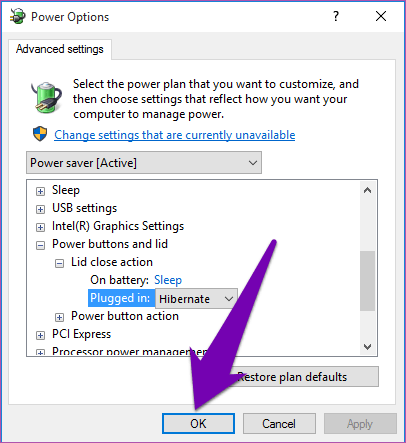This screenshot has width=406, height=443.
Task: Click the help question mark button
Action: pos(336,16)
